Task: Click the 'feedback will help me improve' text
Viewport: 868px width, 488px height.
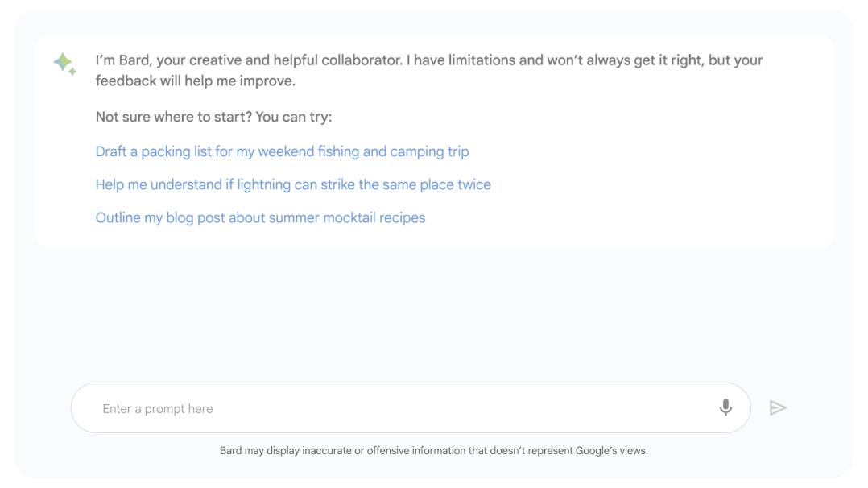Action: point(196,81)
